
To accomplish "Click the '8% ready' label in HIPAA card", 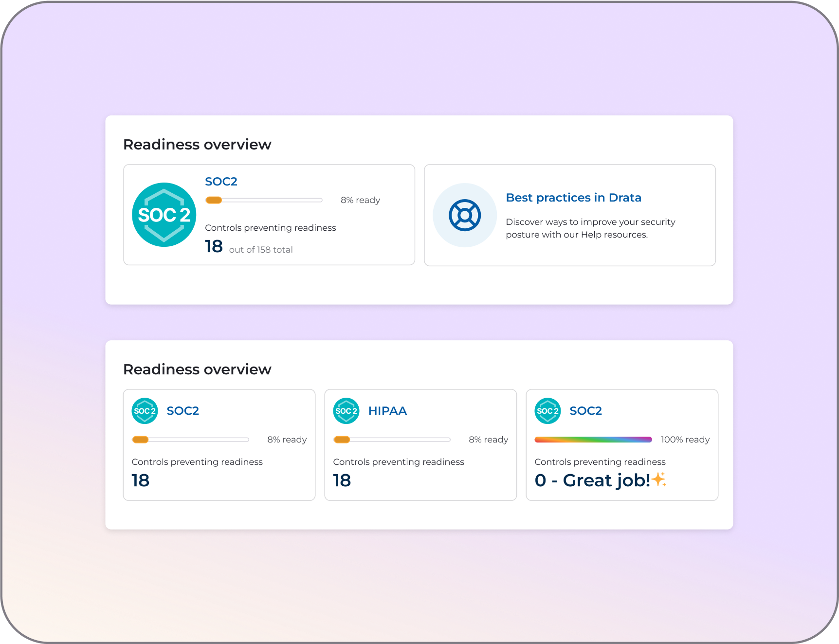I will 488,440.
